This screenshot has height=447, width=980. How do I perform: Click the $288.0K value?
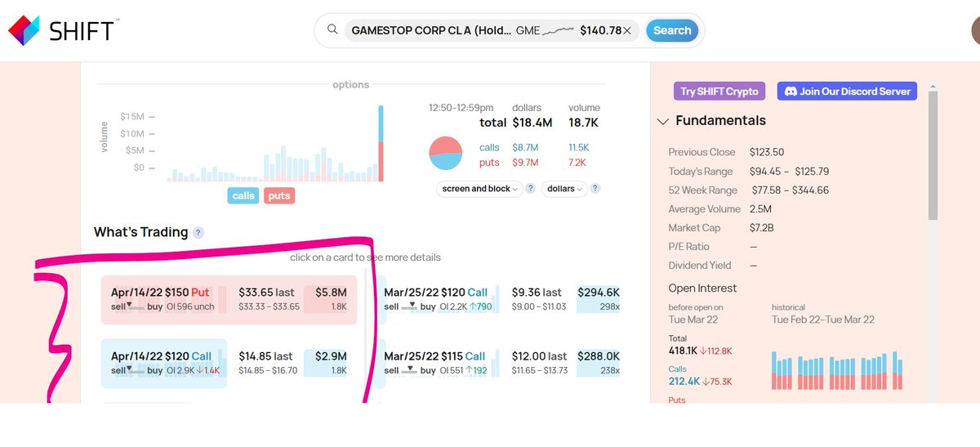click(x=599, y=356)
